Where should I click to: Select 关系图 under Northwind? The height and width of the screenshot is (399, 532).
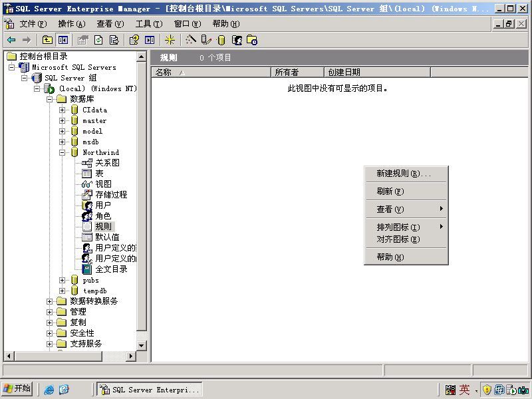click(107, 163)
